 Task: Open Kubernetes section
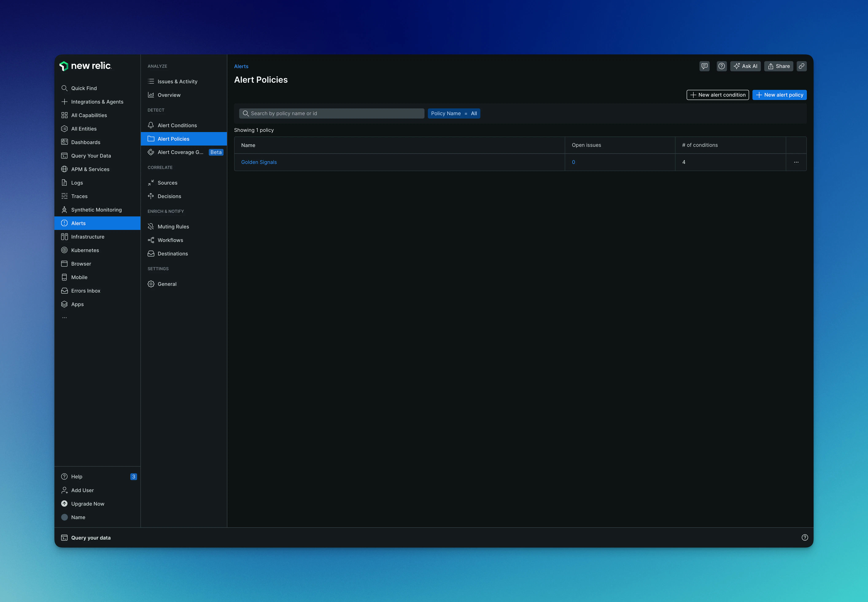tap(97, 250)
